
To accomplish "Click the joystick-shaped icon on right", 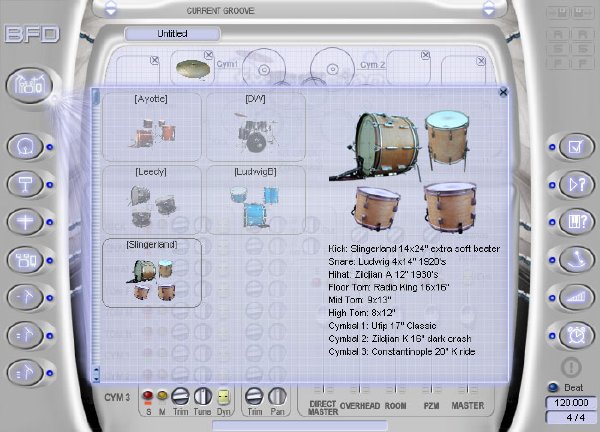I will coord(576,260).
